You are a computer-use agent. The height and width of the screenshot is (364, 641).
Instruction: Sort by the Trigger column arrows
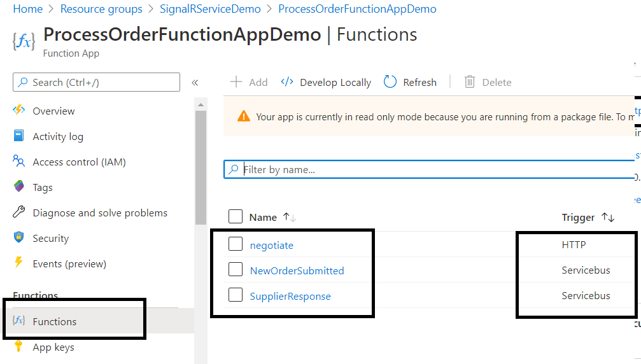608,218
